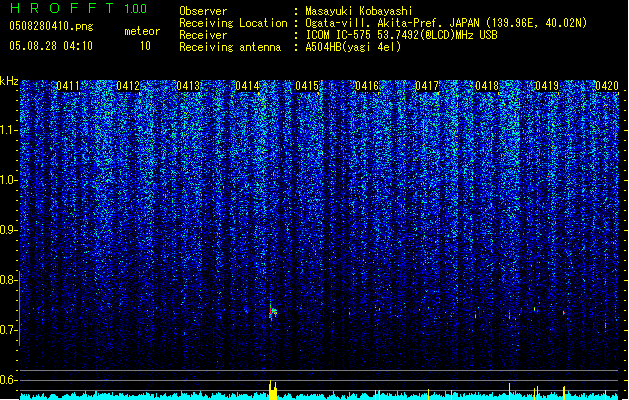
Task: Click the 0417 time marker
Action: (427, 86)
